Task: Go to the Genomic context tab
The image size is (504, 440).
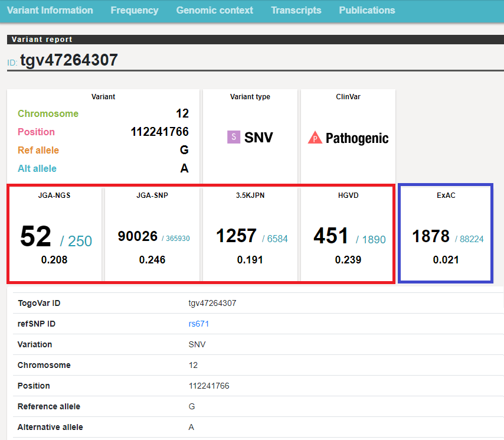Action: click(215, 11)
